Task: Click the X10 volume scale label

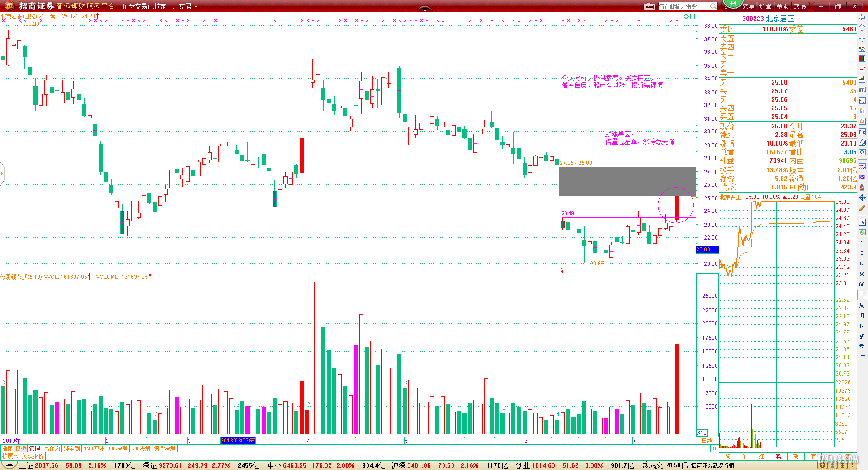Action: point(702,433)
